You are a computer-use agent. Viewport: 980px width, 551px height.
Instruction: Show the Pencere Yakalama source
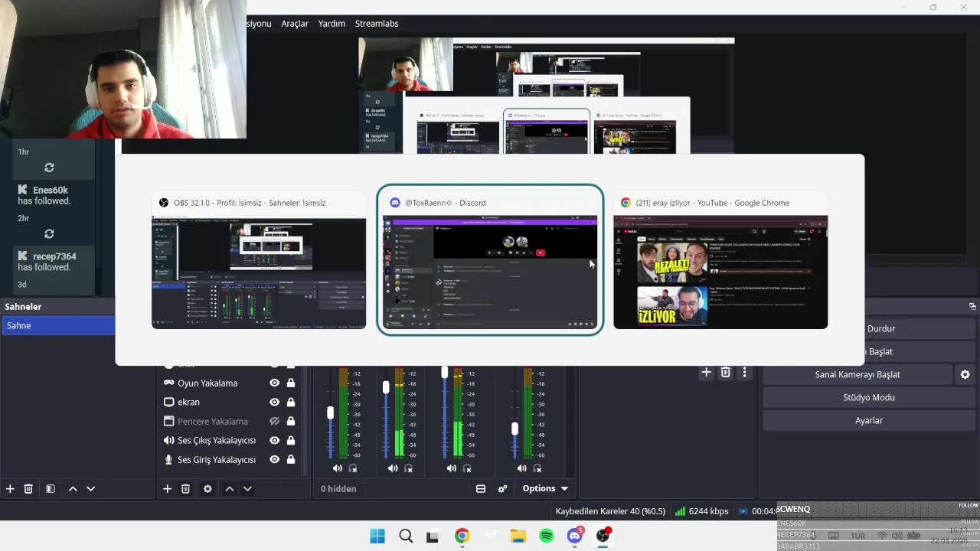coord(274,421)
